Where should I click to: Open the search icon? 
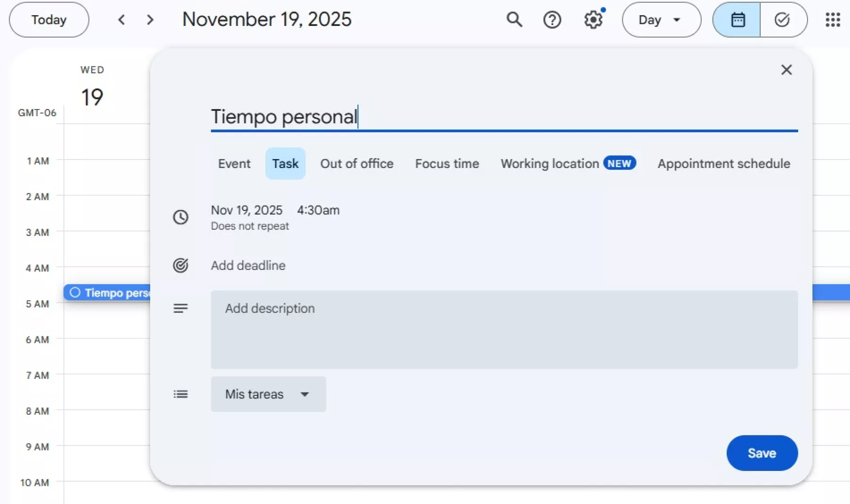[x=514, y=19]
